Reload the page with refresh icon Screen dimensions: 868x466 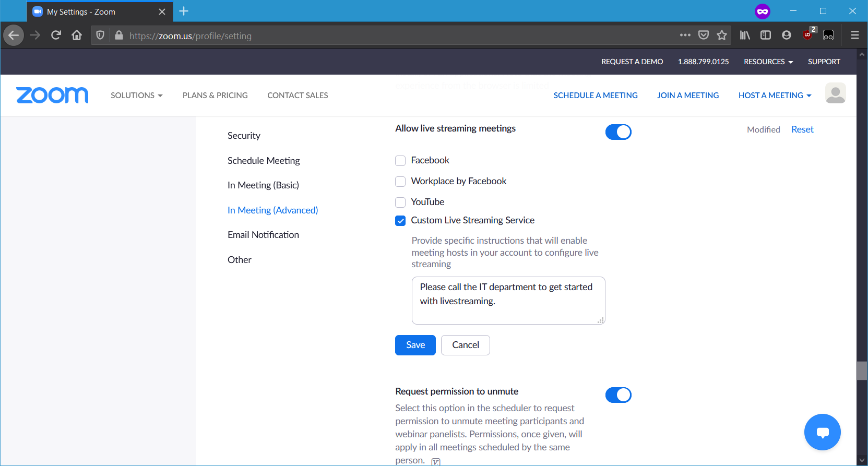[x=56, y=35]
